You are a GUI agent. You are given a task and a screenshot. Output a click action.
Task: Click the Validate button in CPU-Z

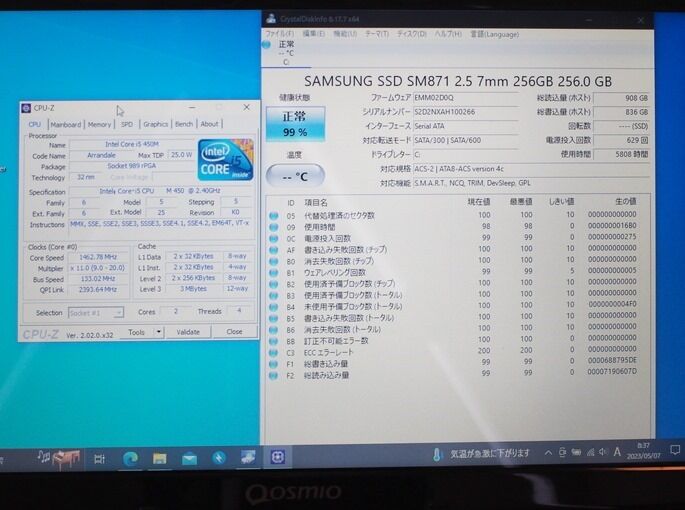188,332
